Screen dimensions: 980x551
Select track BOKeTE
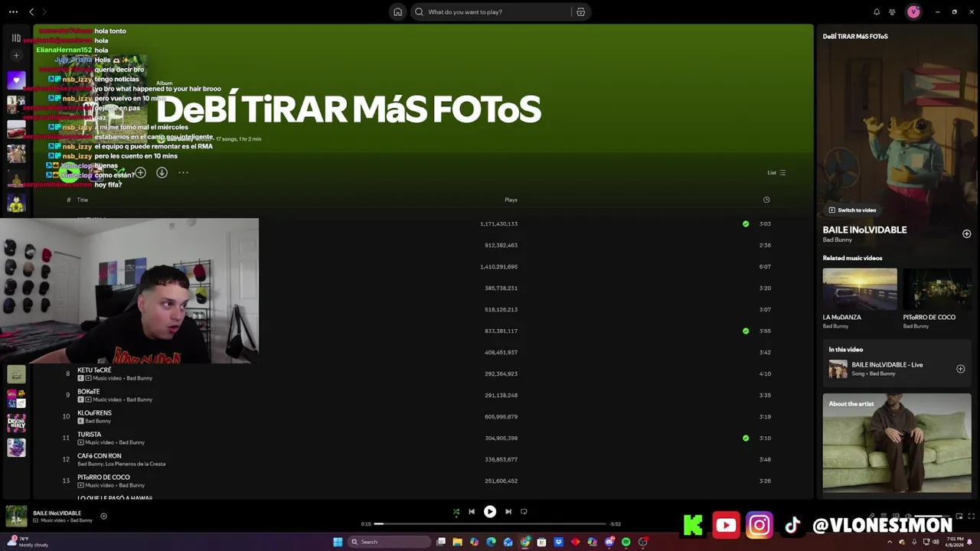coord(88,392)
